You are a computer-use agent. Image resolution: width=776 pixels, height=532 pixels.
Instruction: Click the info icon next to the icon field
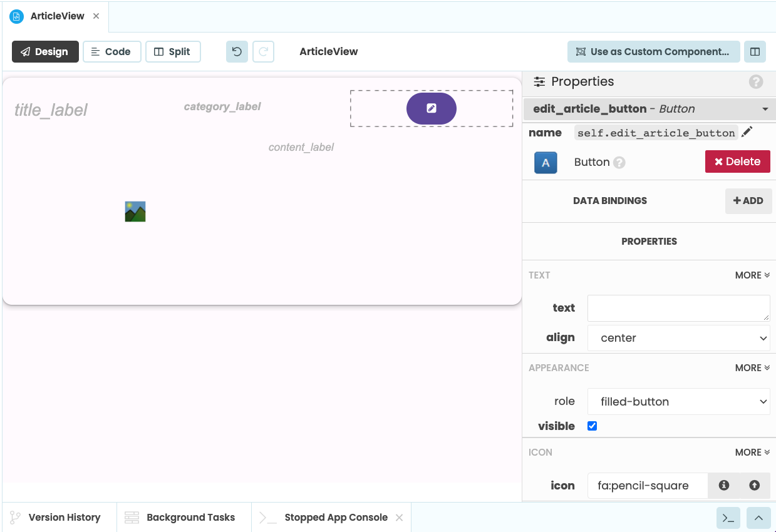tap(725, 485)
